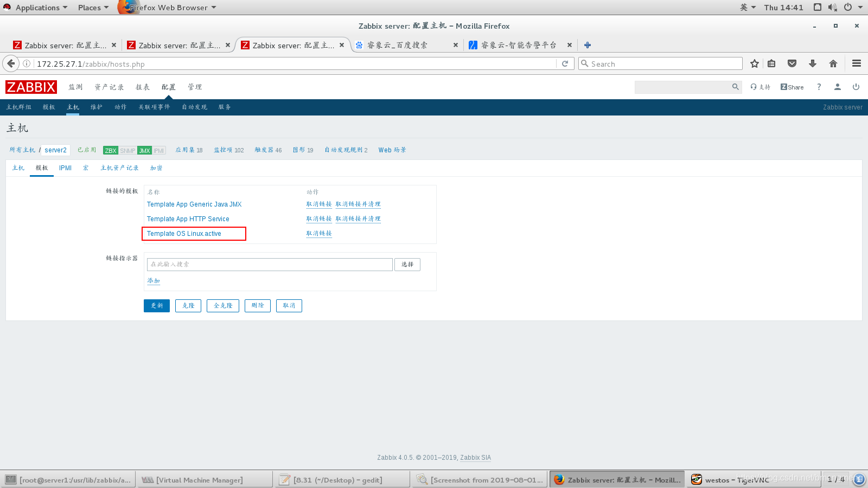The width and height of the screenshot is (868, 488).
Task: Open 监测 top menu
Action: click(x=75, y=87)
